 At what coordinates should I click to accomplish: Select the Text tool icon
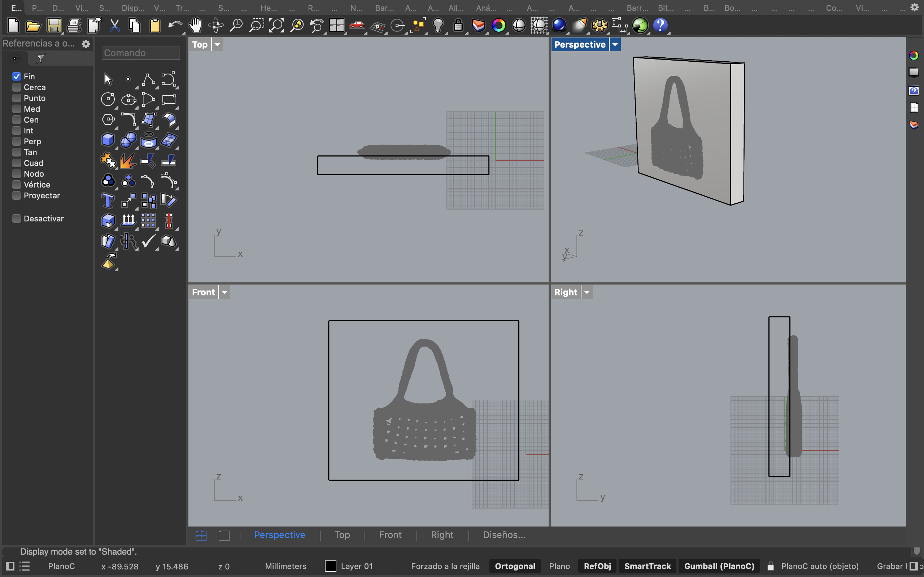coord(108,201)
